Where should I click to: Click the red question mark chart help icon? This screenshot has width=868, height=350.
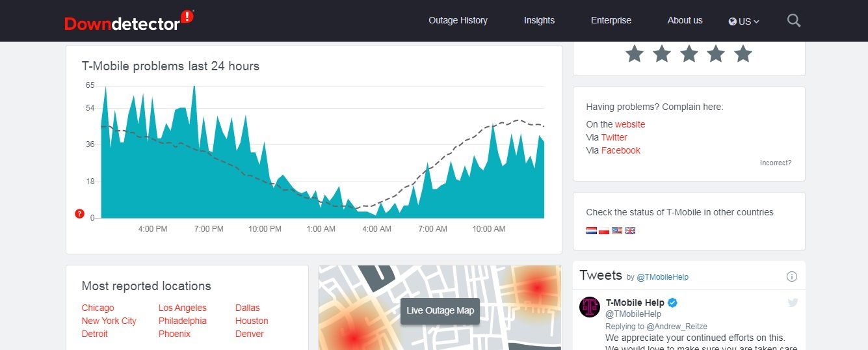click(79, 213)
